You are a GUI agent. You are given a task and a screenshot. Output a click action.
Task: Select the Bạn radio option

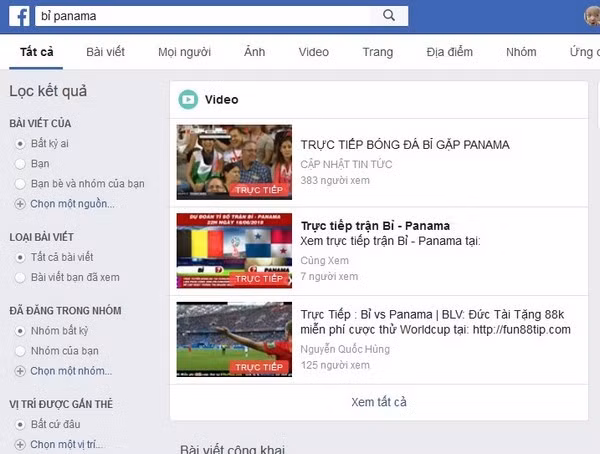coord(20,164)
